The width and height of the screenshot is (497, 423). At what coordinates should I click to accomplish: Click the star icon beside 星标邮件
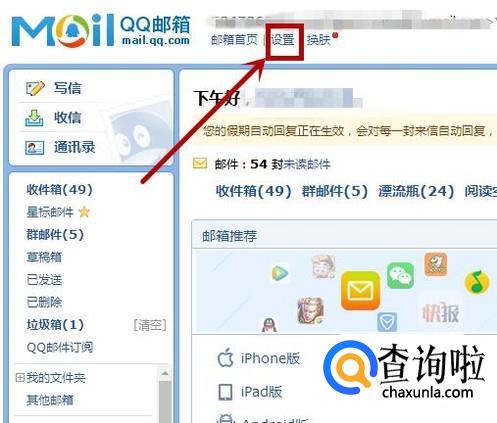84,212
